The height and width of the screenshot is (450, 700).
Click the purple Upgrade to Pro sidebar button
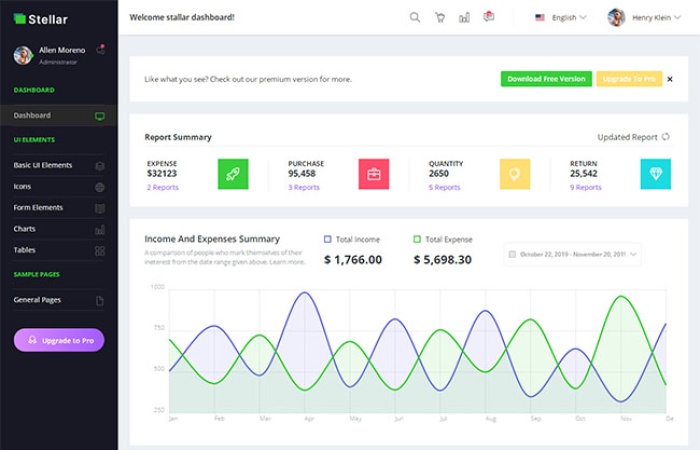pos(59,340)
